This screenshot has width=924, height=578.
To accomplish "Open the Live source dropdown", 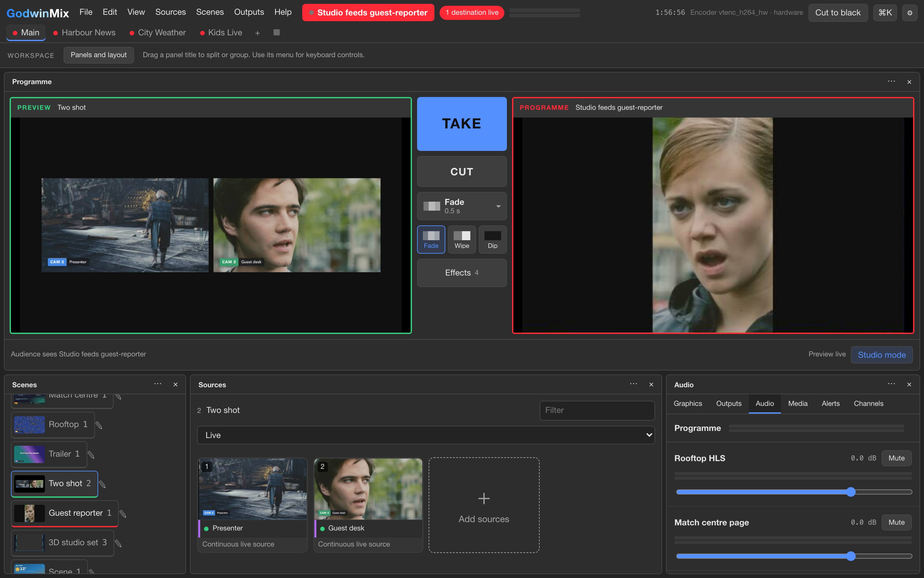I will (426, 435).
